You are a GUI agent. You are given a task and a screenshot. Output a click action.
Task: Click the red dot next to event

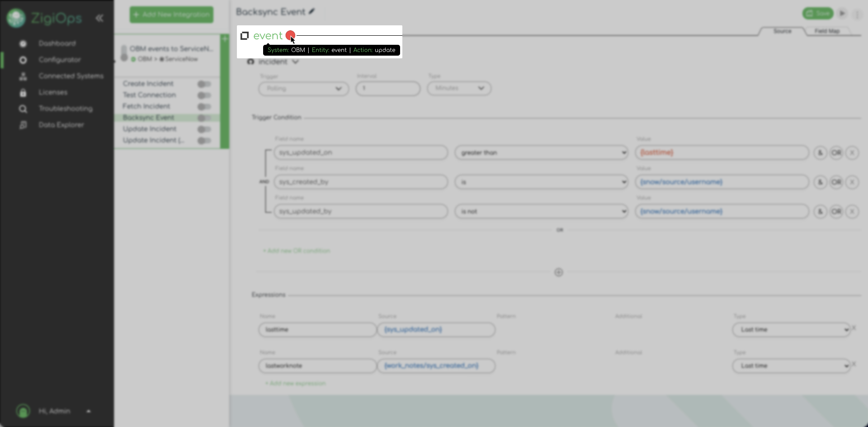[x=290, y=35]
